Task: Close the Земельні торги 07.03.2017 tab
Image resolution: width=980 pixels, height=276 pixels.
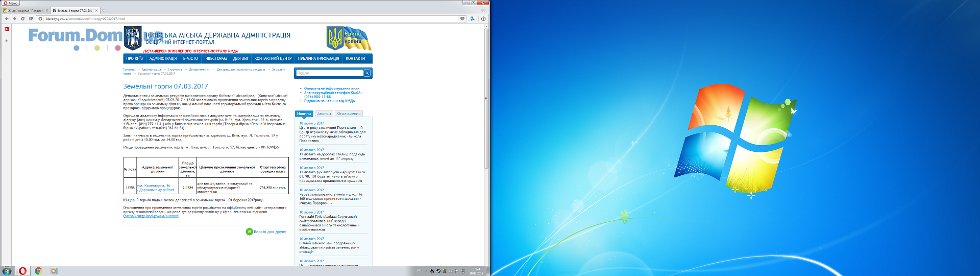Action: [x=96, y=10]
